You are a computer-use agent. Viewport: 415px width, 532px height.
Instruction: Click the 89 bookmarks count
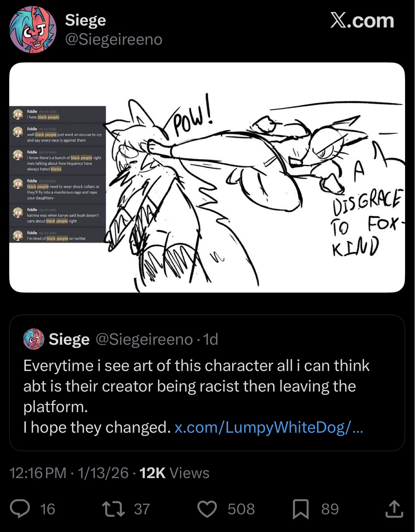(330, 509)
